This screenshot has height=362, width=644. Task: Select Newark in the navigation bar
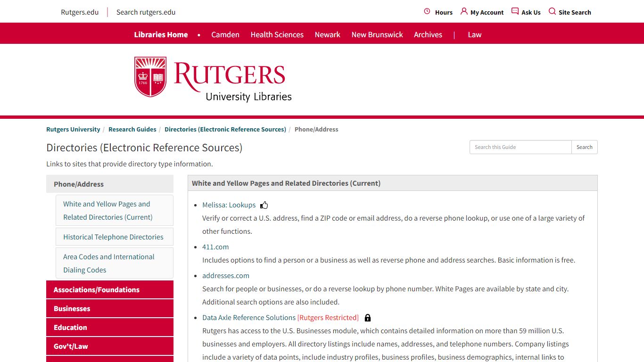tap(327, 34)
